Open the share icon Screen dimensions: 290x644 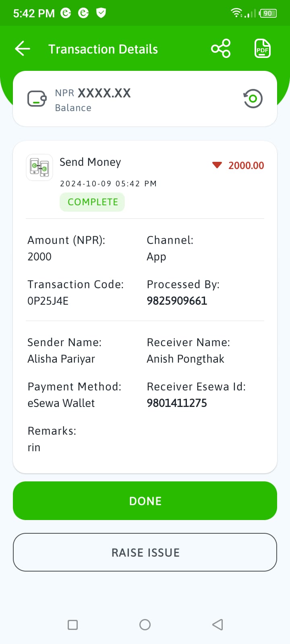[221, 49]
